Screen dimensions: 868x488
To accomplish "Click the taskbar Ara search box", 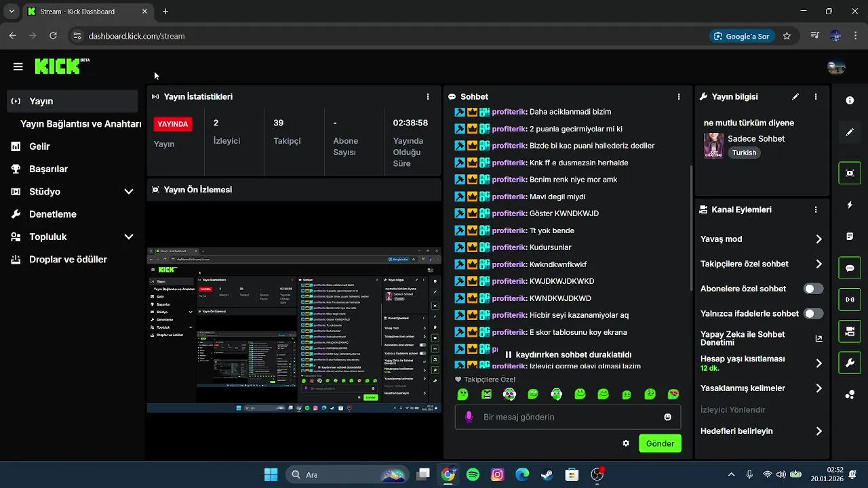I will (x=347, y=474).
